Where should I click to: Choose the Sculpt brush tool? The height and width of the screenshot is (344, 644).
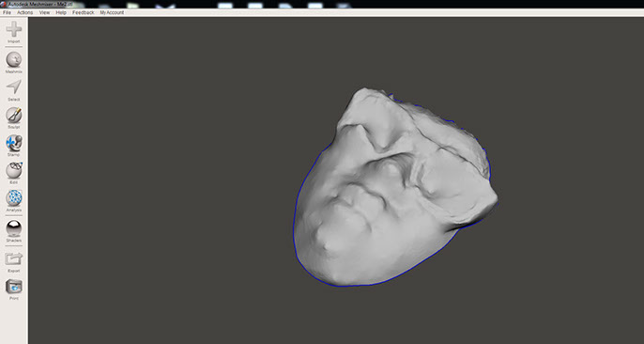point(14,115)
